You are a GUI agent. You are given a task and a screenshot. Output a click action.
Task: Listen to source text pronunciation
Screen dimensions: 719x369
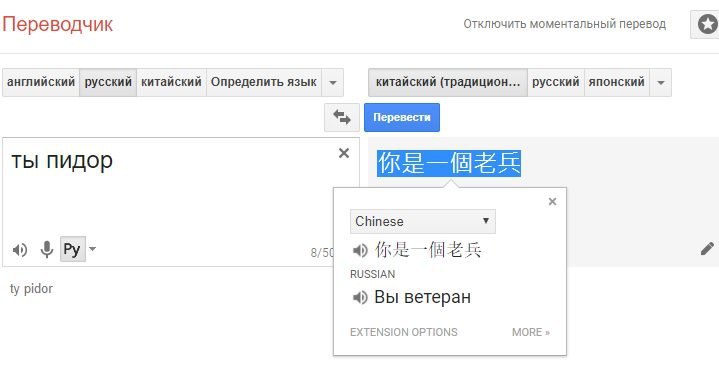pos(20,250)
